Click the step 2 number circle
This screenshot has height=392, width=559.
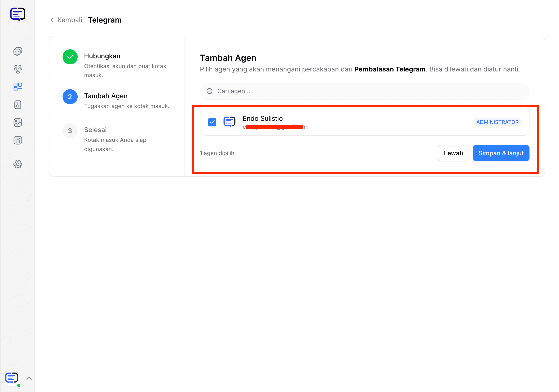(x=70, y=97)
